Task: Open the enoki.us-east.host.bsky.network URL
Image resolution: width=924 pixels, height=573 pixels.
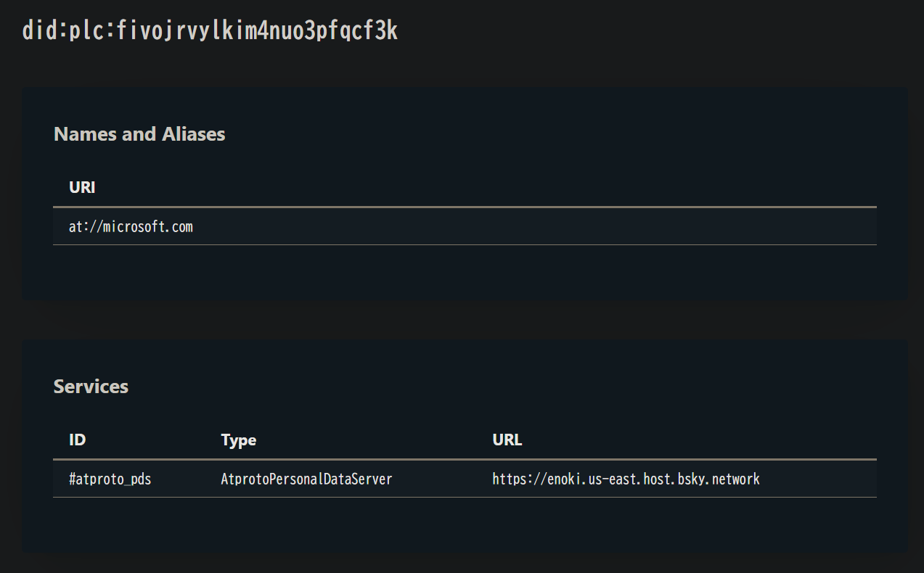Action: (626, 479)
